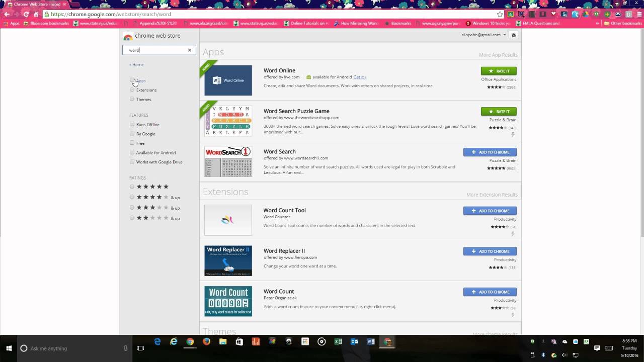The width and height of the screenshot is (644, 362).
Task: Clear the search box with the X
Action: 190,50
